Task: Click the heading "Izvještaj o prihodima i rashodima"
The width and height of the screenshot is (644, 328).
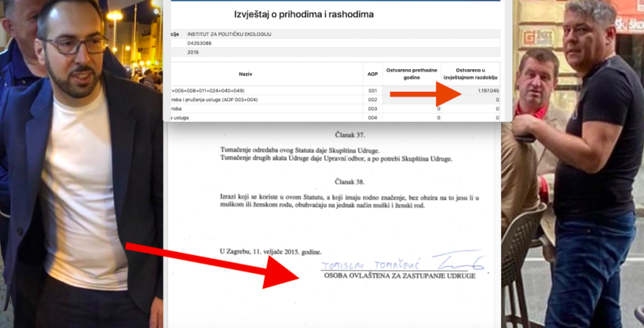Action: click(304, 15)
